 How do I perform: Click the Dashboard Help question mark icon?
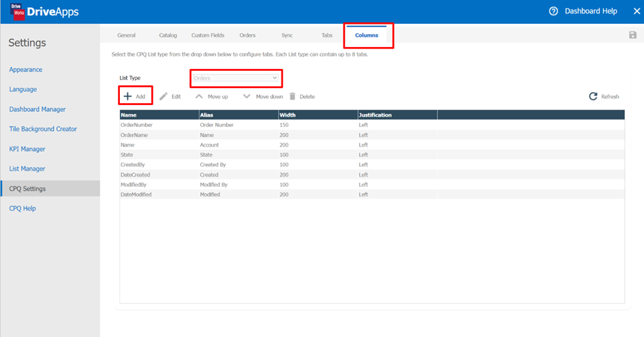click(x=553, y=11)
